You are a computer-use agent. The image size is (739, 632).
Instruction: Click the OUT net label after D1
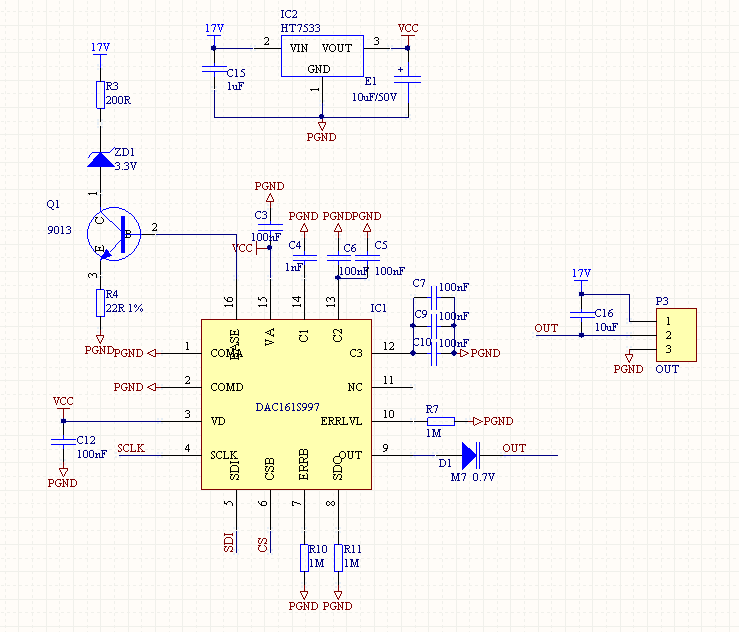click(x=514, y=448)
